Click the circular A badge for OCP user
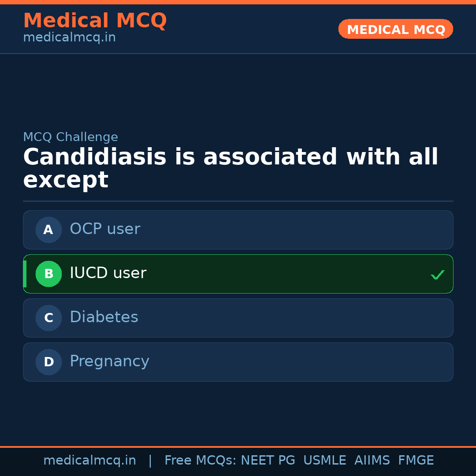The height and width of the screenshot is (476, 476). pyautogui.click(x=48, y=230)
